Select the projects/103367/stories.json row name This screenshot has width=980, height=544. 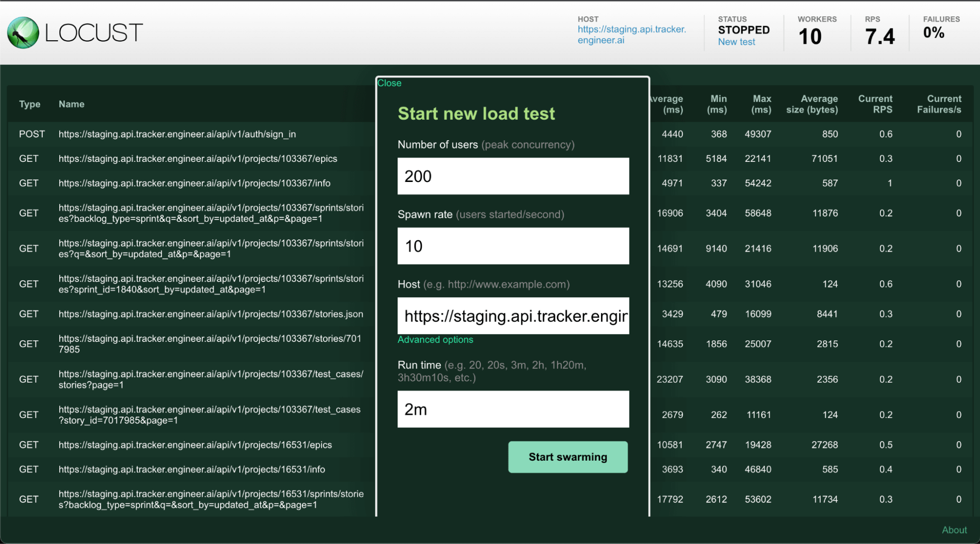tap(211, 314)
